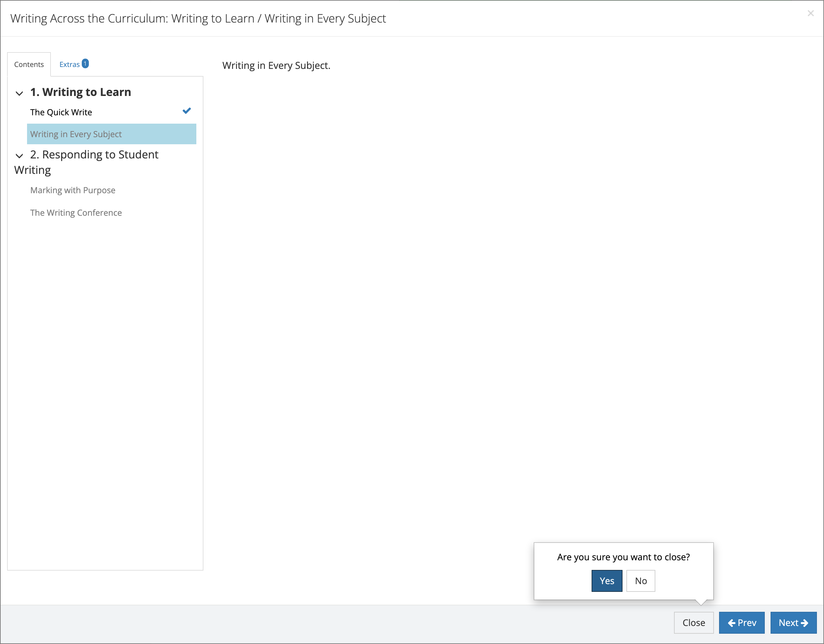Open The Writing Conference lesson
824x644 pixels.
click(76, 213)
